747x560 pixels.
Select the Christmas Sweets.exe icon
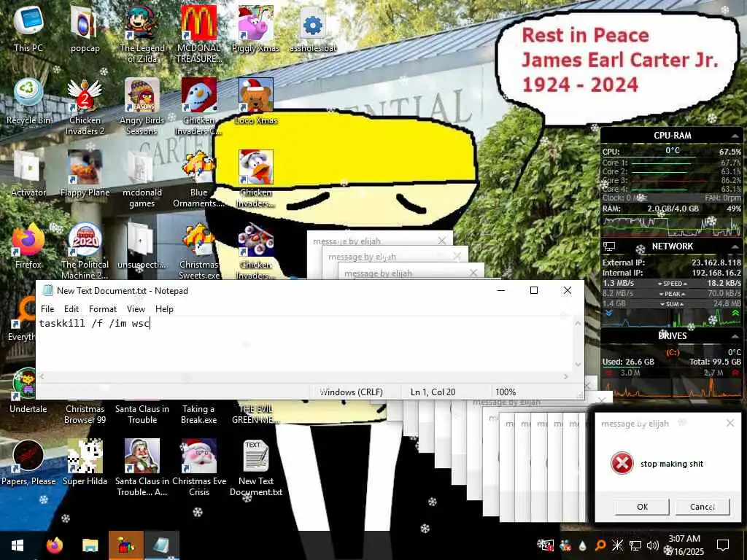tap(198, 251)
